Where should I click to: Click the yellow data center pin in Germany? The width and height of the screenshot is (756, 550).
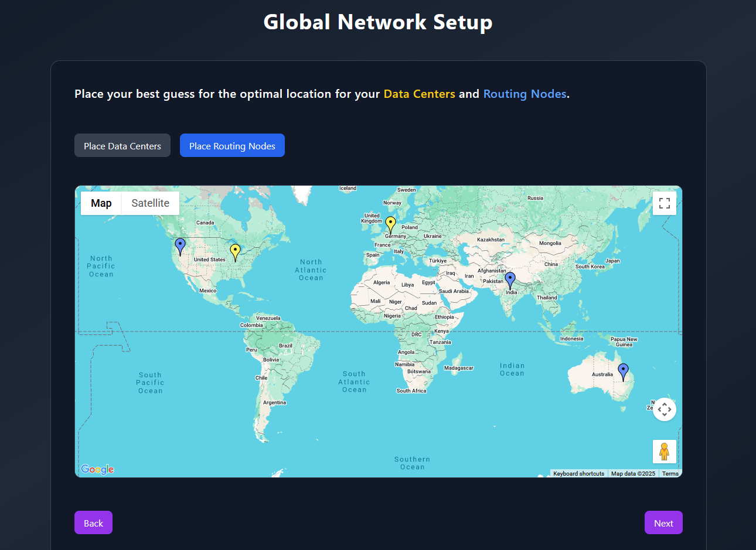(390, 225)
